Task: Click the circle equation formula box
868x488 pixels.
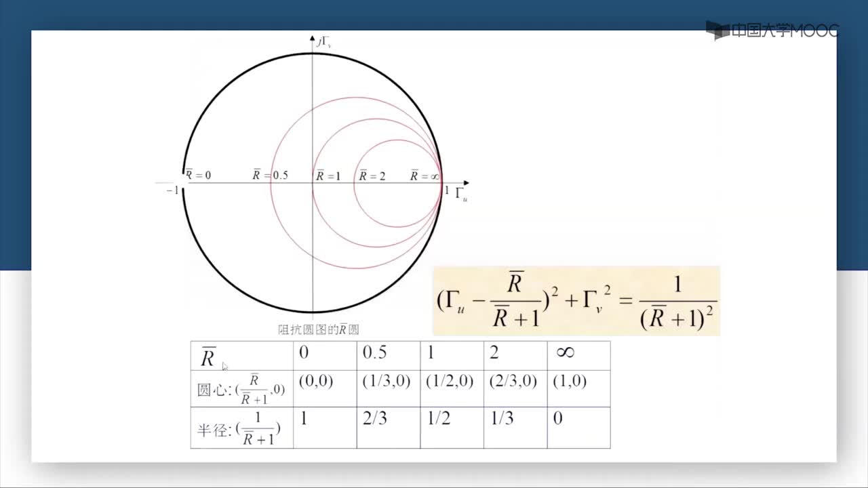Action: tap(576, 300)
